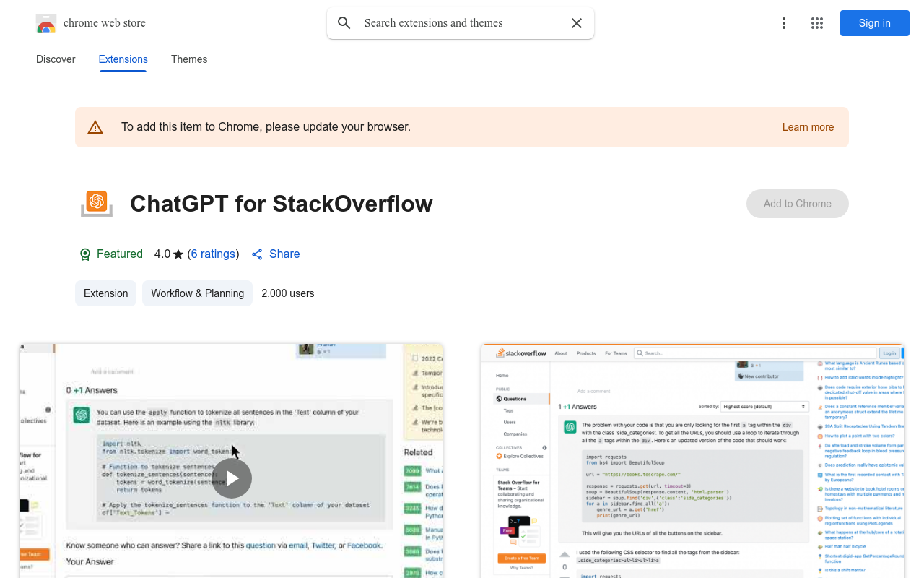Click the search magnifier icon

pyautogui.click(x=344, y=23)
